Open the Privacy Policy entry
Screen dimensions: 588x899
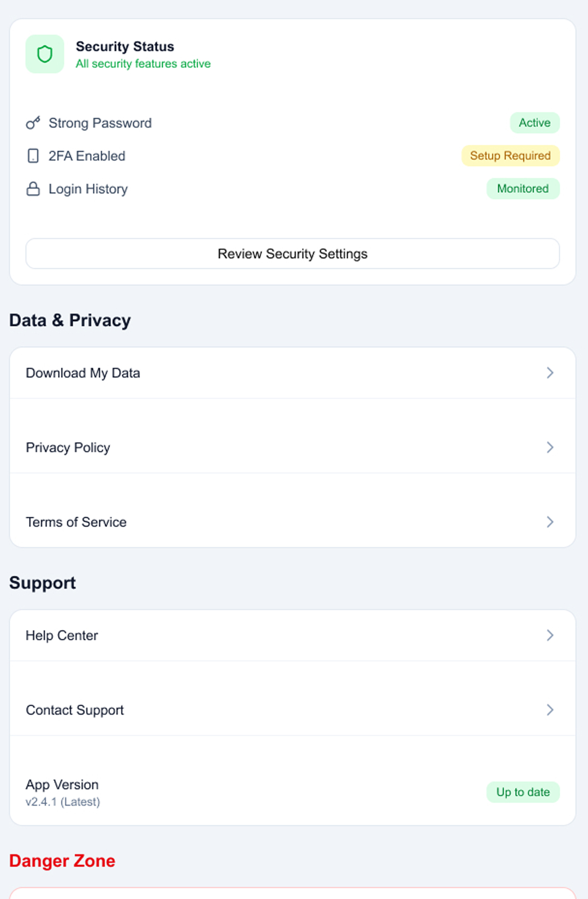68,447
